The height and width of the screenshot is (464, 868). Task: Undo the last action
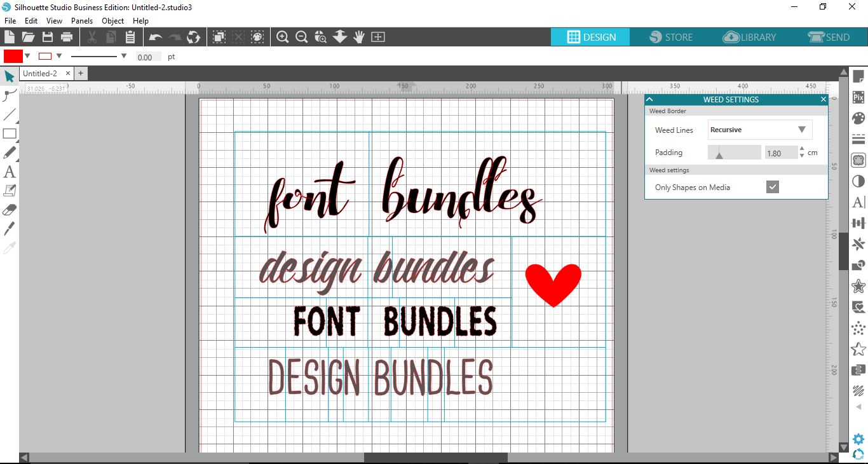pyautogui.click(x=155, y=37)
